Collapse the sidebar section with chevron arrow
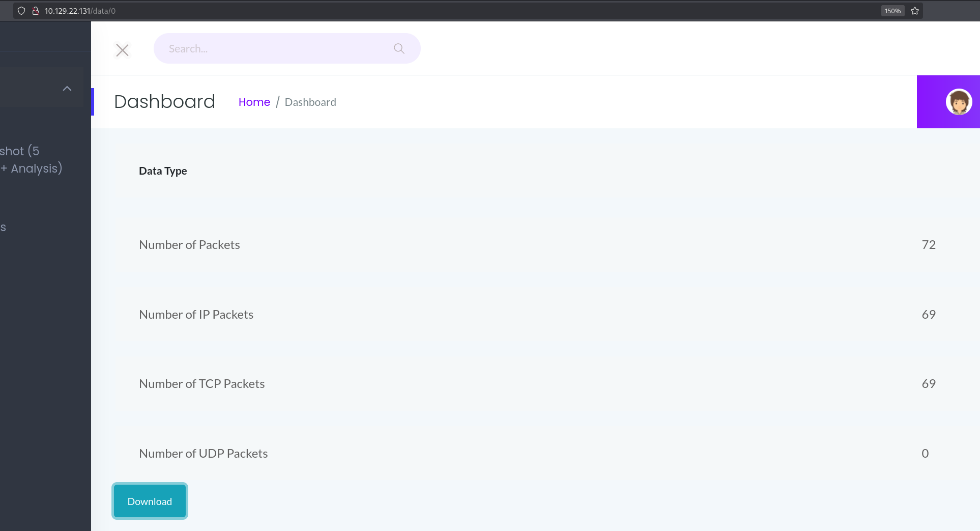 tap(67, 89)
